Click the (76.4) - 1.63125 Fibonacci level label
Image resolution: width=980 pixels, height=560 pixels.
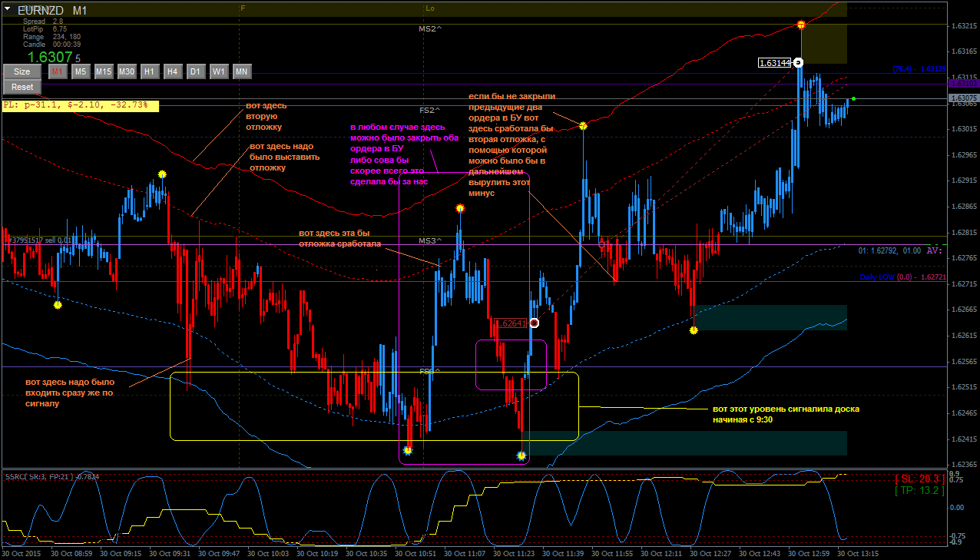pos(919,69)
